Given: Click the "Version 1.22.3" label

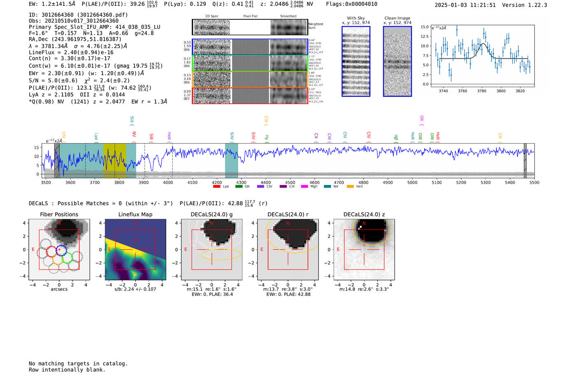Looking at the screenshot, I should [525, 5].
